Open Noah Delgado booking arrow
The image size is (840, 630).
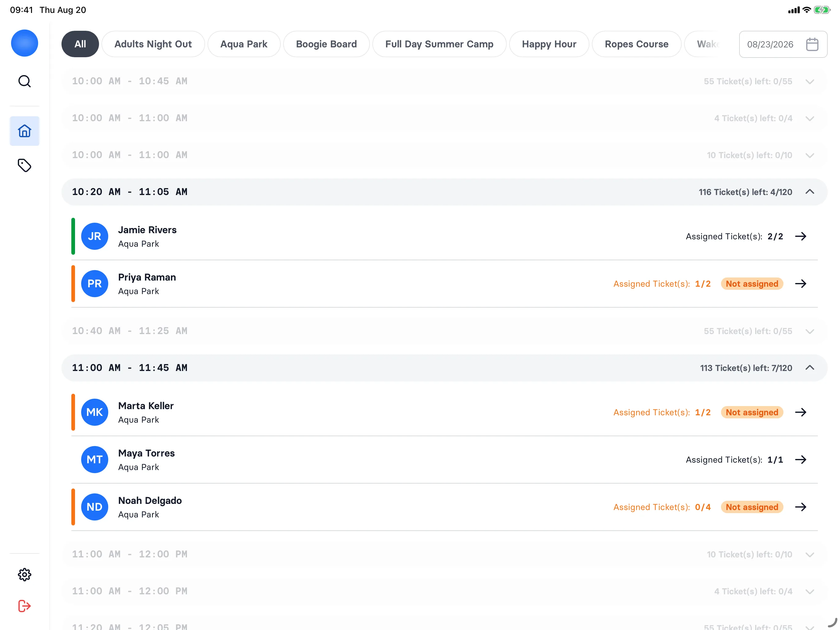click(x=801, y=507)
